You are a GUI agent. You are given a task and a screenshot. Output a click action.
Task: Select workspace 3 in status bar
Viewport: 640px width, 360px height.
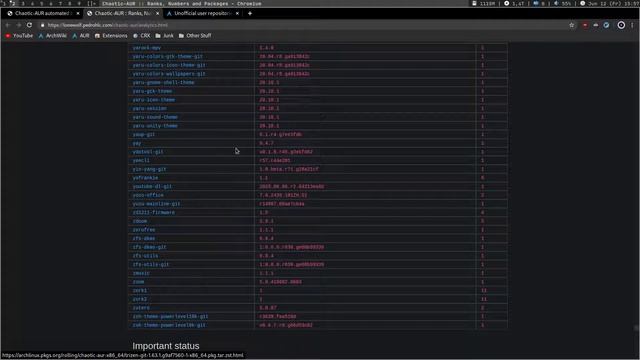tap(23, 3)
